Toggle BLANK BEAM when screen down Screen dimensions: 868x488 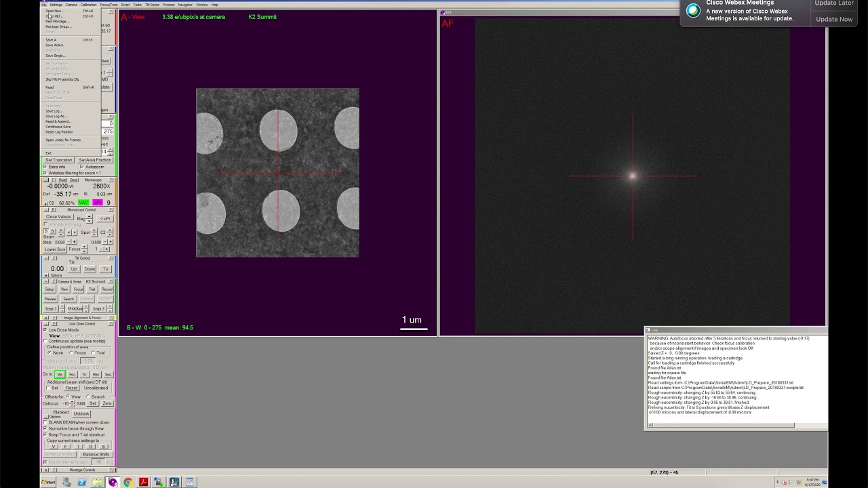tap(45, 422)
